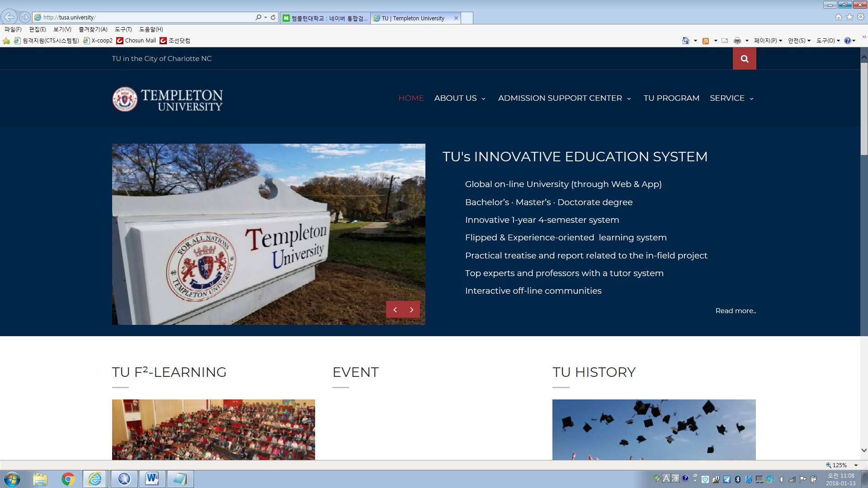Switch to the Naver search results tab
This screenshot has width=868, height=488.
click(325, 18)
